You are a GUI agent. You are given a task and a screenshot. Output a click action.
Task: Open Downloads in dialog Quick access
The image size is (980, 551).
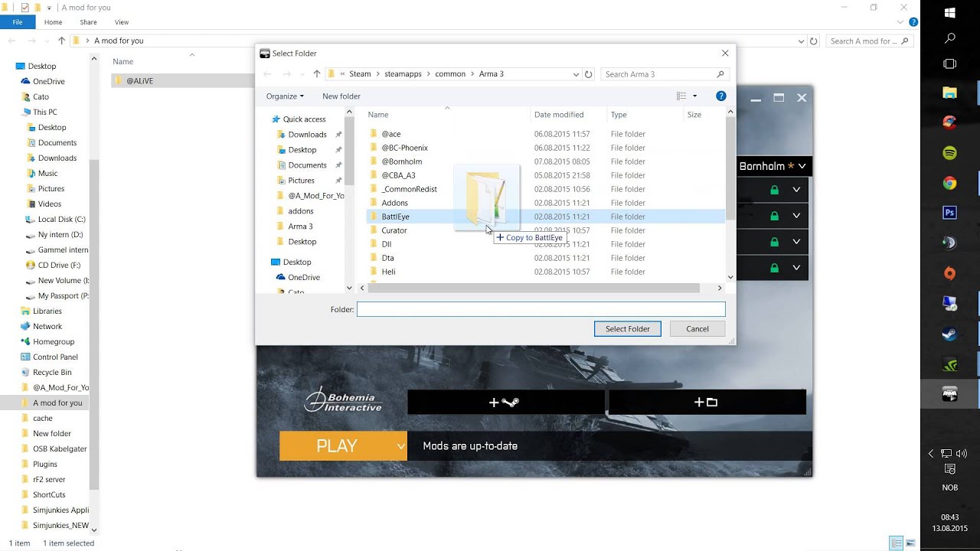coord(307,135)
